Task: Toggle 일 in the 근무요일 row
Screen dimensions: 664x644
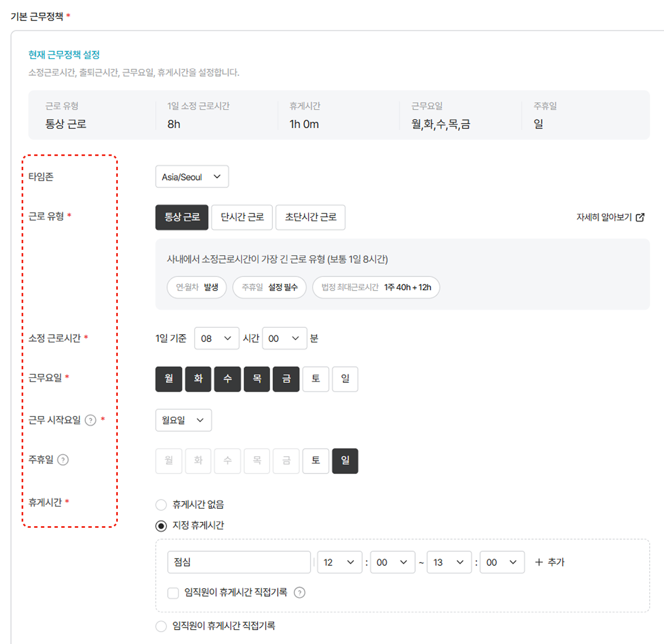Action: [345, 379]
